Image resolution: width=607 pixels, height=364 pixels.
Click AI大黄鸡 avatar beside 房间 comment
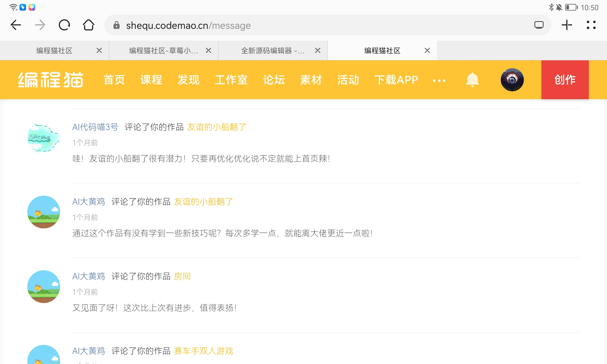click(44, 287)
